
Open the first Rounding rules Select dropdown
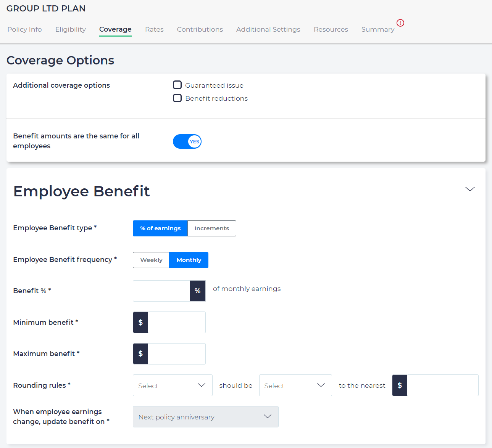pyautogui.click(x=172, y=385)
